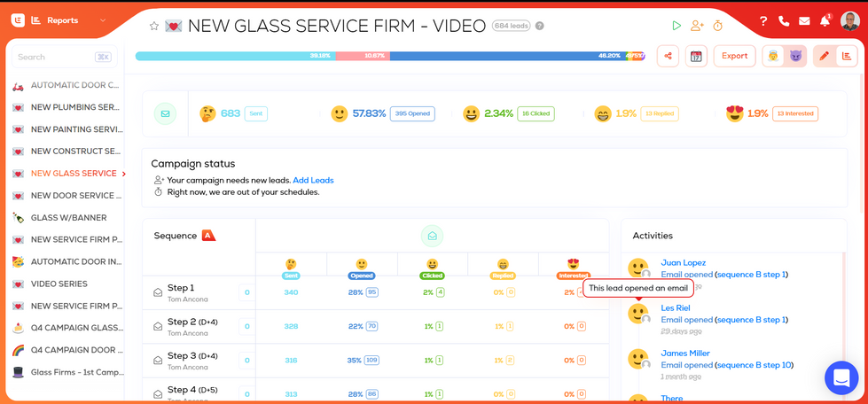
Task: Click the Export button
Action: coord(735,56)
